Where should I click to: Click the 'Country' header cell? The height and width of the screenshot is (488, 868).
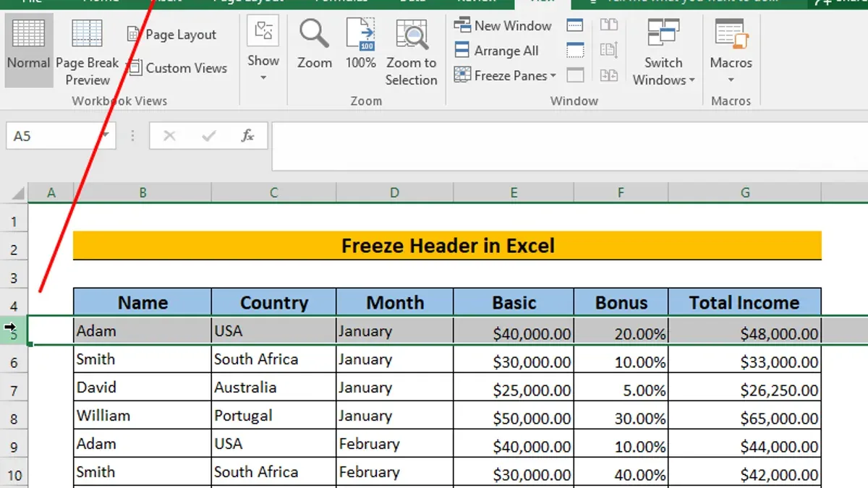coord(273,302)
